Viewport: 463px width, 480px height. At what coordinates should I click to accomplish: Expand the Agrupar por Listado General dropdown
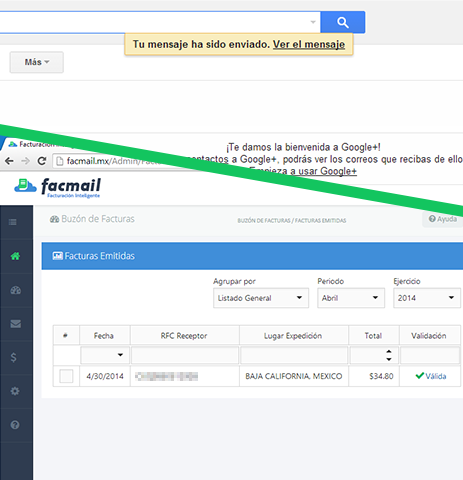261,298
